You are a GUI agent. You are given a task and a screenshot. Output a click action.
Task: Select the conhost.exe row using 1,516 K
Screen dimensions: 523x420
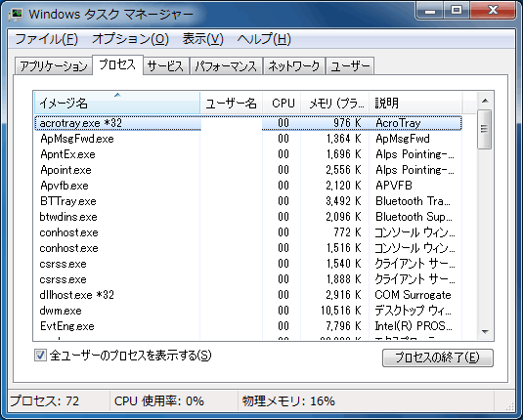(x=248, y=248)
